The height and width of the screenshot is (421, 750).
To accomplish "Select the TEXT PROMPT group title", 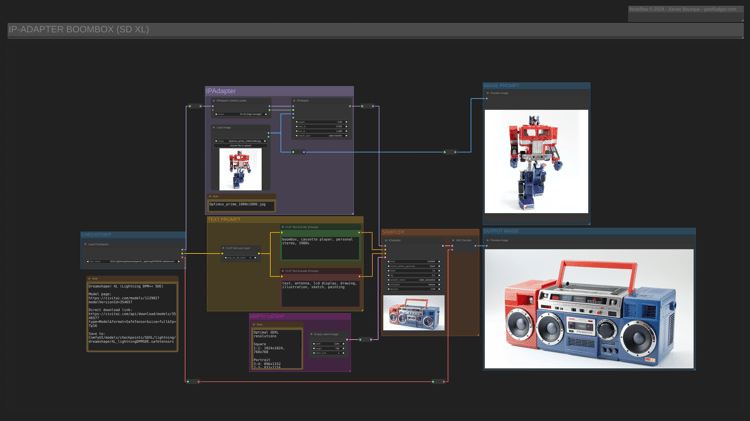I will [x=225, y=220].
